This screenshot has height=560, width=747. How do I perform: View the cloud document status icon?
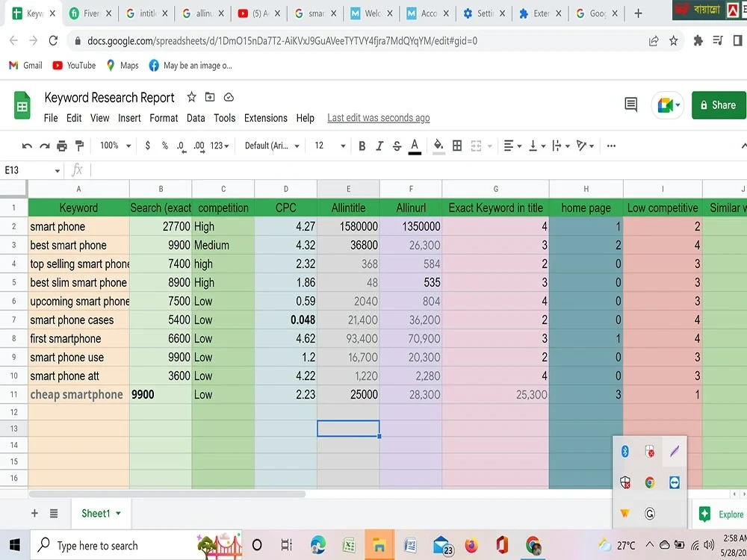pos(229,97)
